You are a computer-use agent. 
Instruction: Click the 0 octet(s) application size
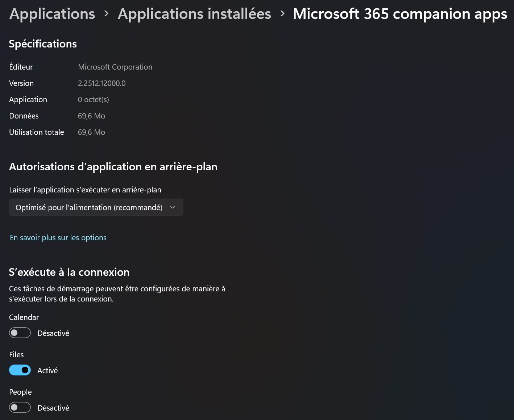[x=93, y=100]
